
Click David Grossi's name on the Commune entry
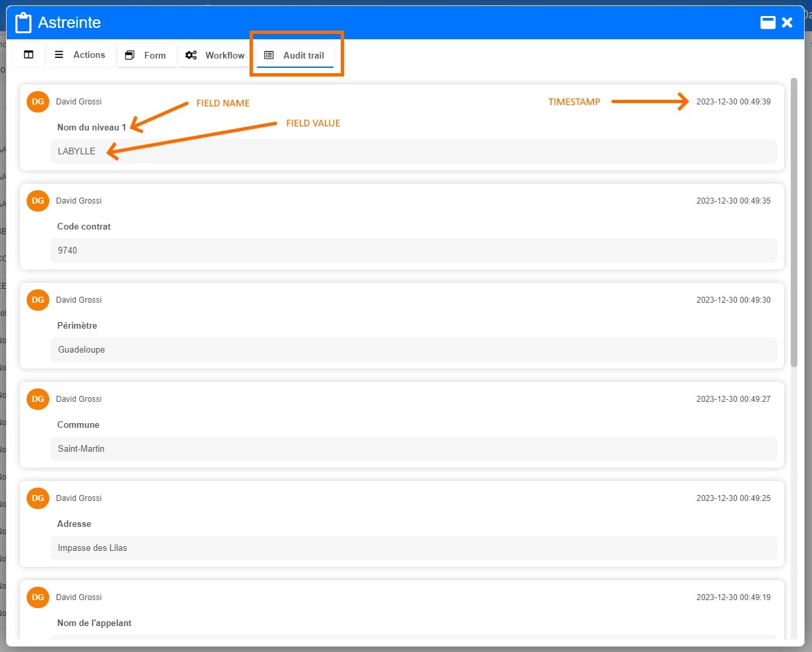(79, 399)
